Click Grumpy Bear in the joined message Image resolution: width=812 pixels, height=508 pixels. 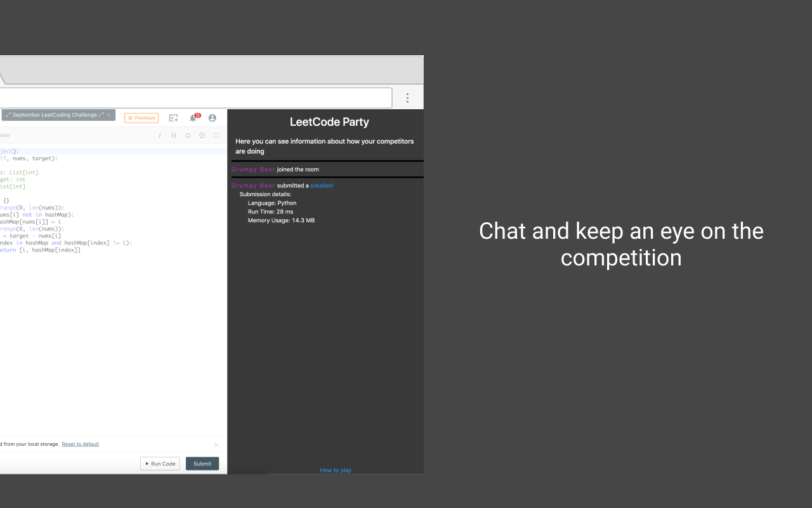coord(253,170)
